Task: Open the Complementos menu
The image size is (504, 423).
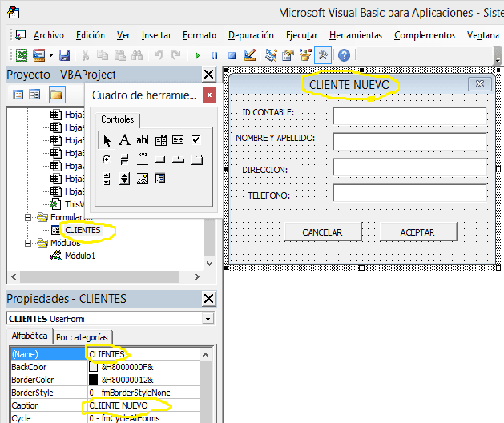Action: click(425, 35)
